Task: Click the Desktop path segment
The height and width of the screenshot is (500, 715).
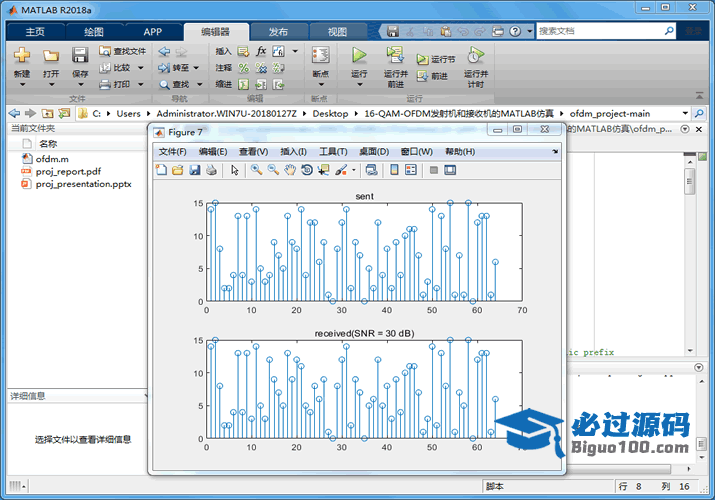Action: [x=330, y=113]
